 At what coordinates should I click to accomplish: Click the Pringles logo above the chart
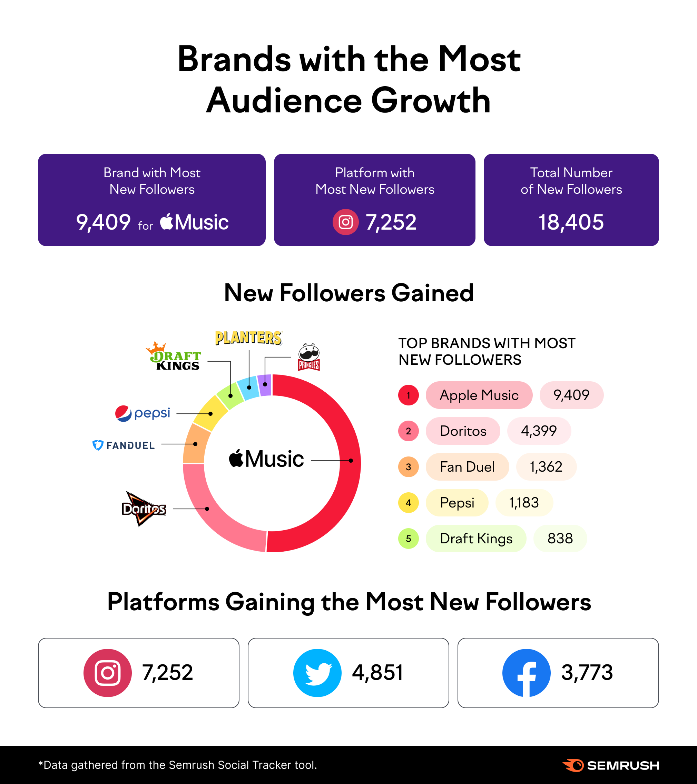click(309, 357)
